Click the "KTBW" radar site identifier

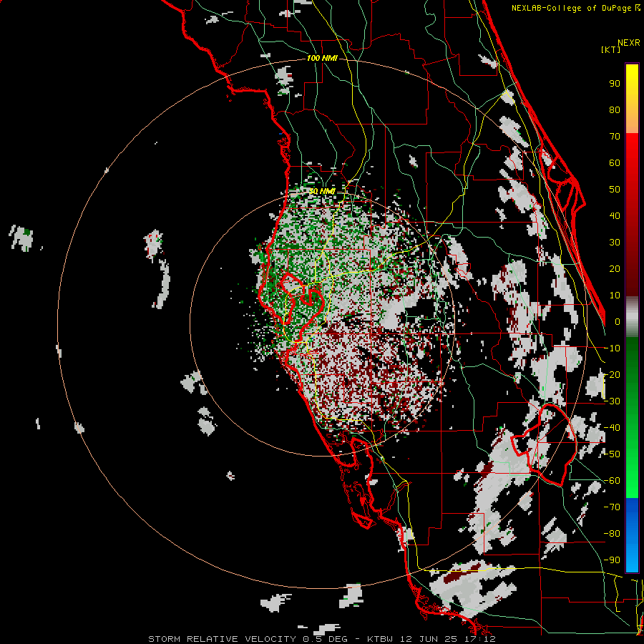tap(381, 639)
